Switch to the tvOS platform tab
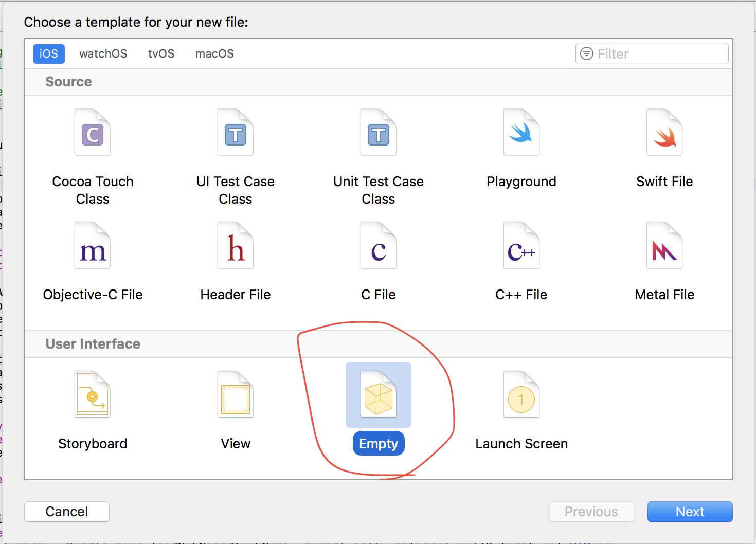The height and width of the screenshot is (544, 756). 161,54
